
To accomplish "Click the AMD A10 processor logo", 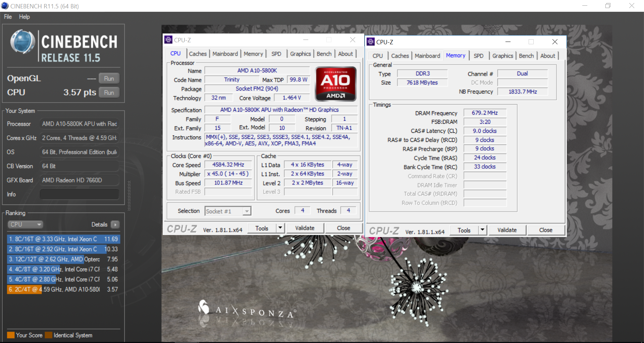I will [336, 84].
